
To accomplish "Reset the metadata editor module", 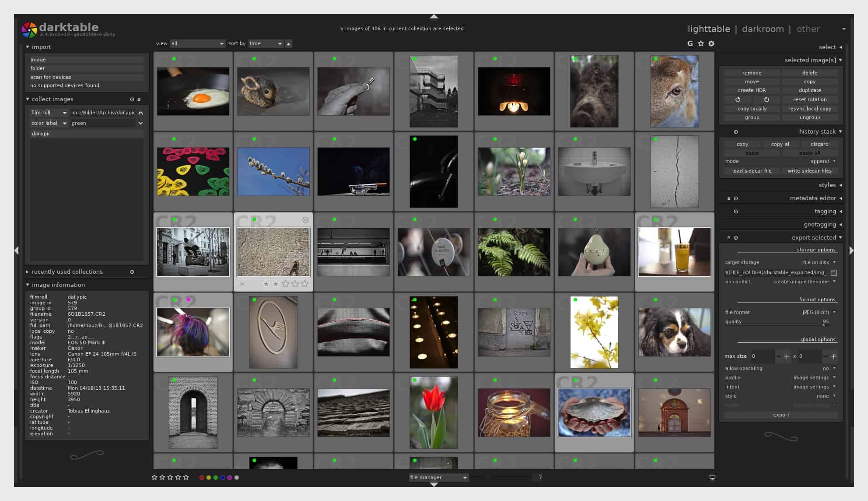I will [736, 198].
